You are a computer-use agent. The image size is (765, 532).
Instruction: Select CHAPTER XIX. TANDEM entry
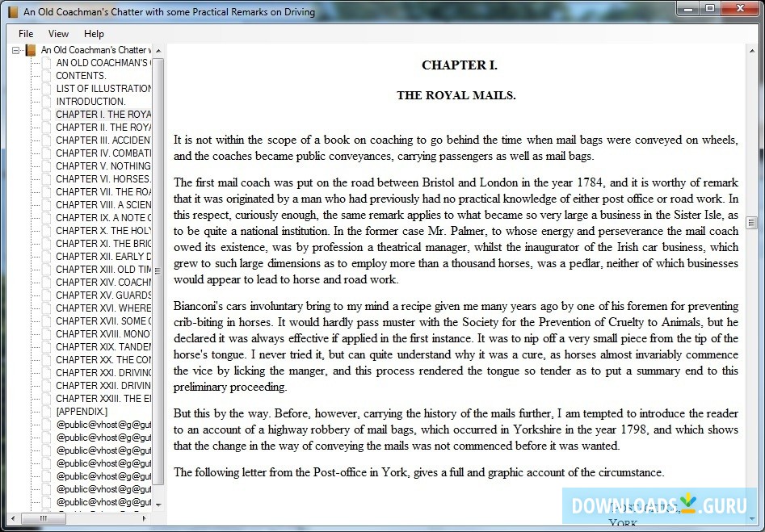tap(103, 346)
